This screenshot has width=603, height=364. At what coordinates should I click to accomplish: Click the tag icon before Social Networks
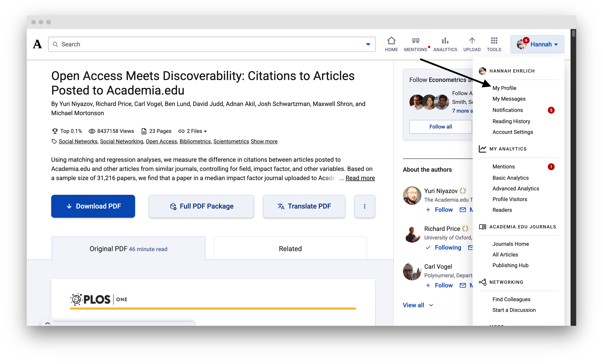pyautogui.click(x=54, y=141)
